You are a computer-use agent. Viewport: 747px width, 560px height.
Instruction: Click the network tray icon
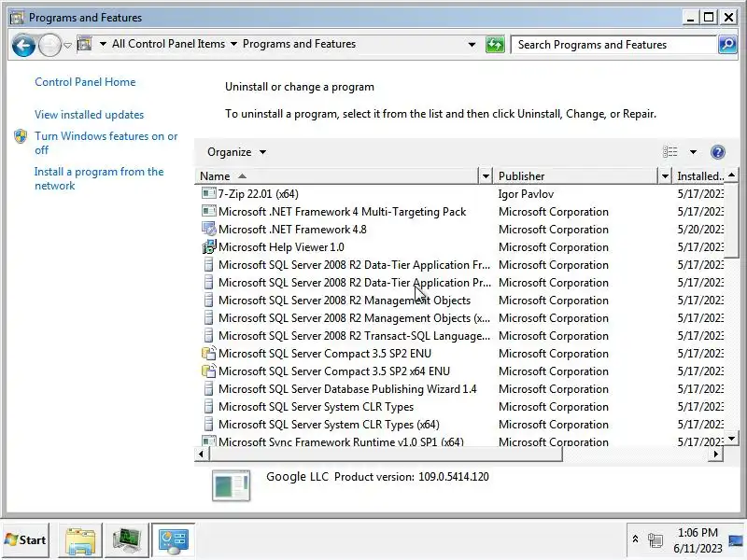(655, 540)
